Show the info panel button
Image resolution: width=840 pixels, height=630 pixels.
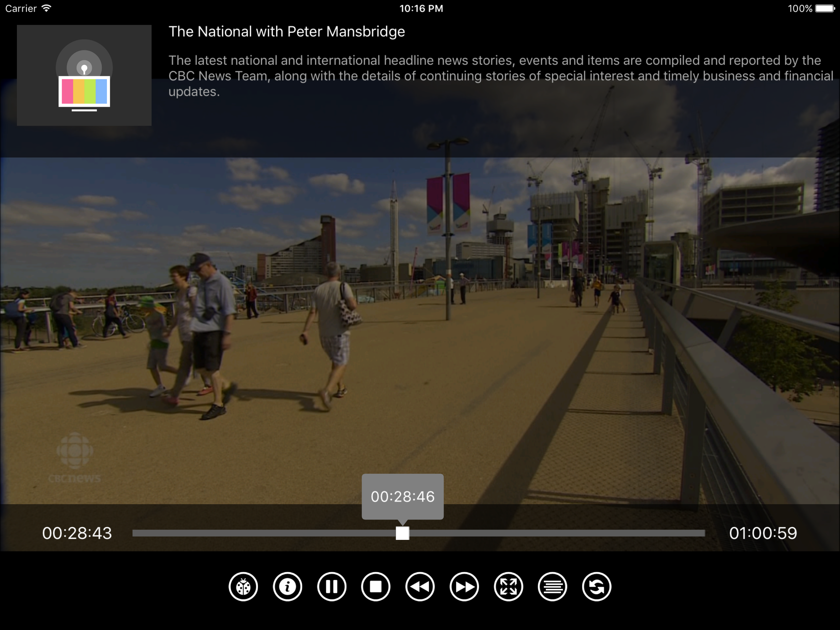287,587
